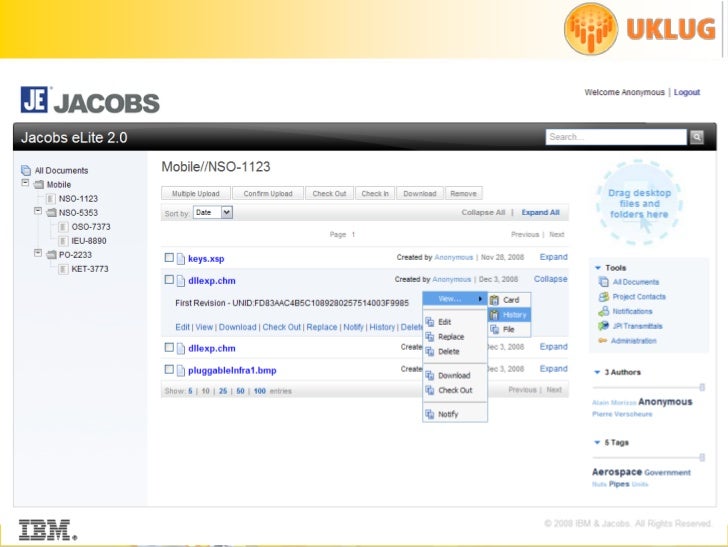Click the Check In button
Screen dimensions: 728x547
coord(375,193)
